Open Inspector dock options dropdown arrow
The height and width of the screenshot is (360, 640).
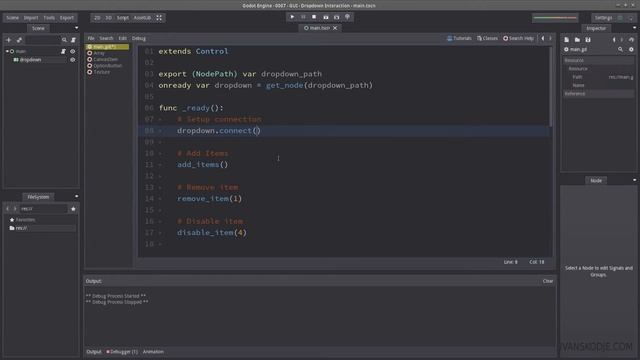[634, 28]
